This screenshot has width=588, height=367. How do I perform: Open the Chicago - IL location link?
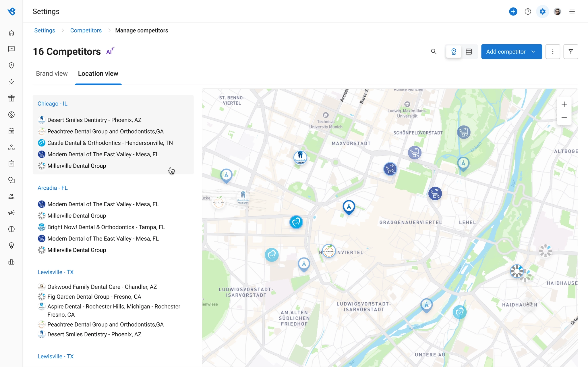(x=53, y=104)
